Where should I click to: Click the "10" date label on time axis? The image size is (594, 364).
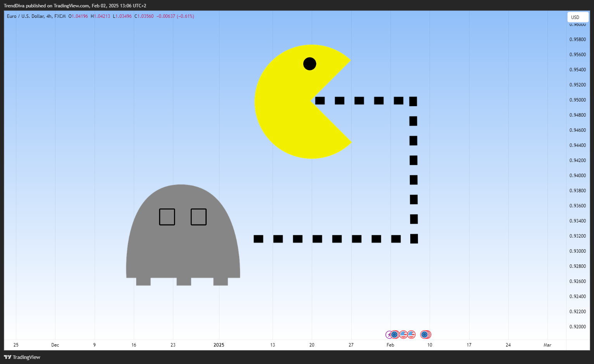point(430,345)
